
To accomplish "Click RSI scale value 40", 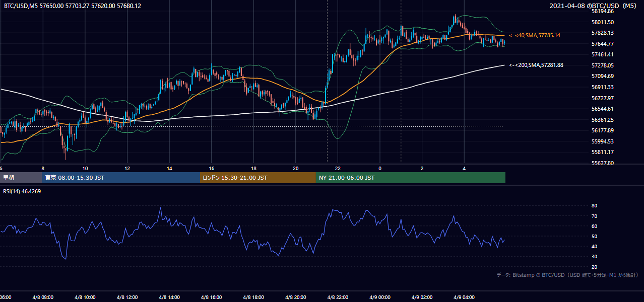I will (x=594, y=246).
